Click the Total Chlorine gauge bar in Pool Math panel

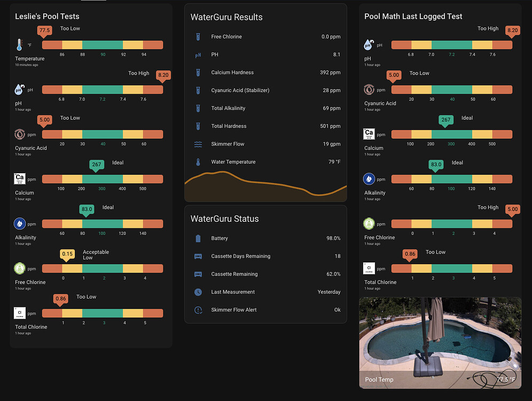[x=451, y=268]
